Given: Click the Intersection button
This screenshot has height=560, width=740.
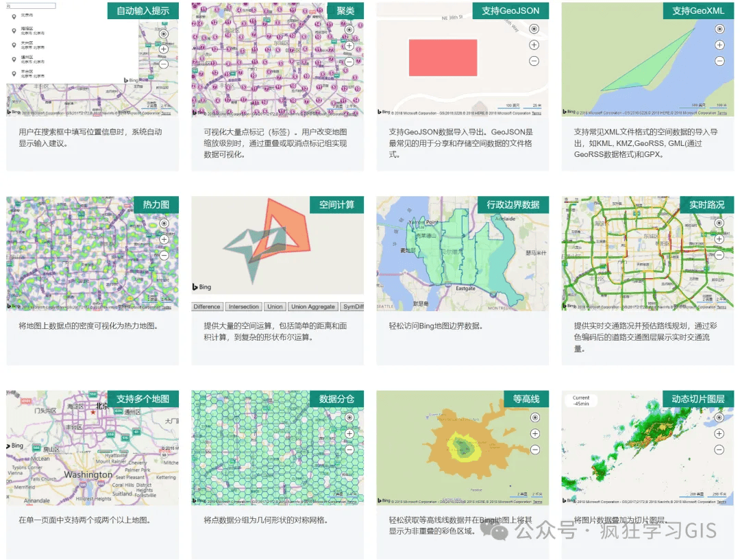Looking at the screenshot, I should click(243, 307).
